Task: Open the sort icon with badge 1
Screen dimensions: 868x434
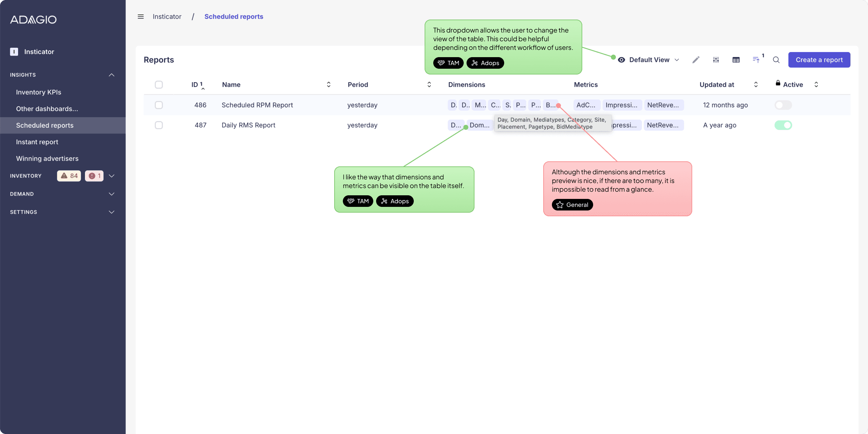Action: point(756,60)
